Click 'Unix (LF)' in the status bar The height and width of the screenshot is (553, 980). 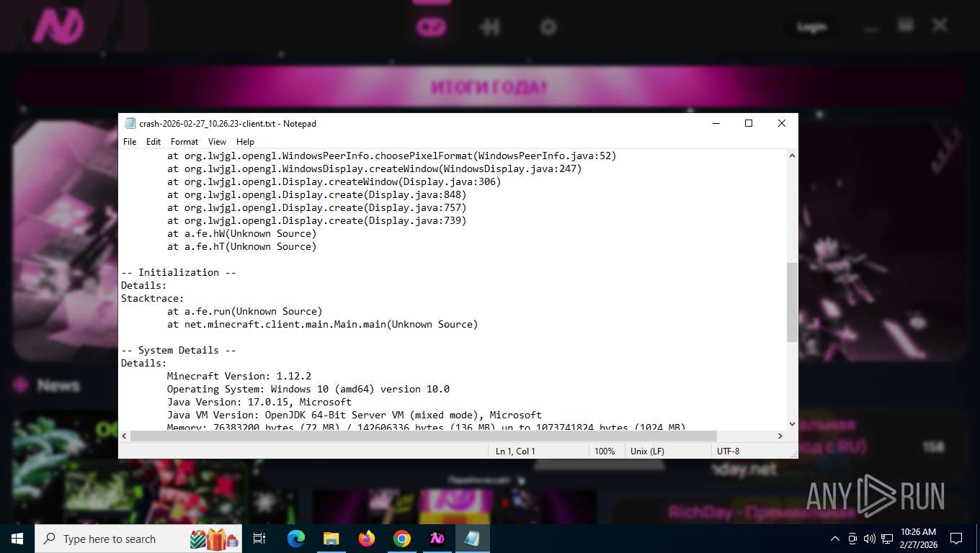pyautogui.click(x=647, y=451)
